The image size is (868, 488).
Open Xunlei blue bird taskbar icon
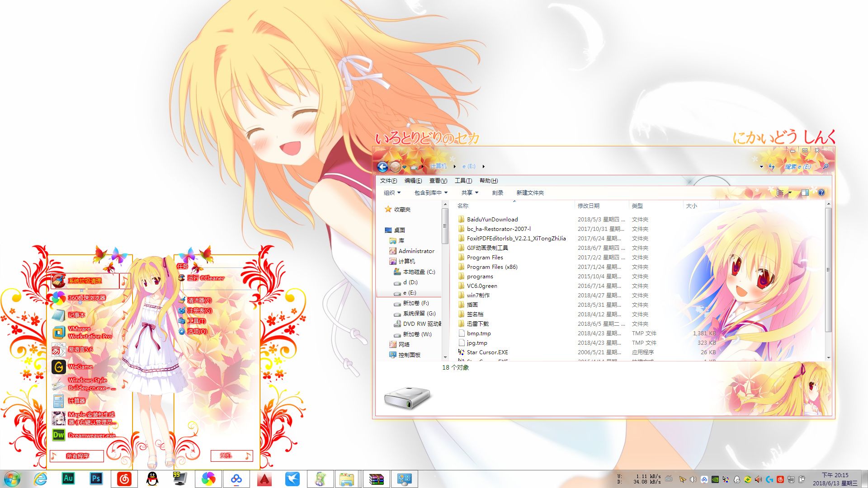pyautogui.click(x=292, y=479)
